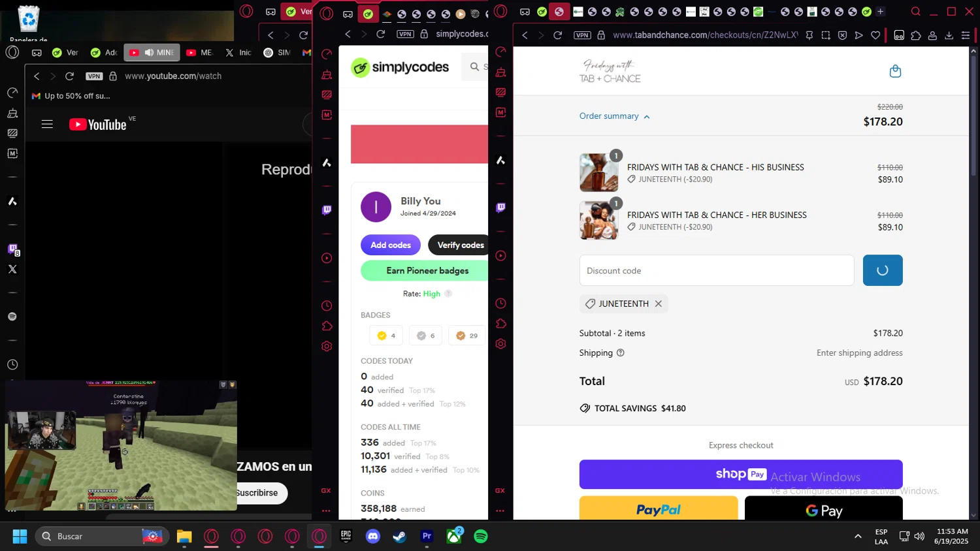Click the VPN badge in checkout address bar
Viewport: 980px width, 551px height.
point(582,35)
